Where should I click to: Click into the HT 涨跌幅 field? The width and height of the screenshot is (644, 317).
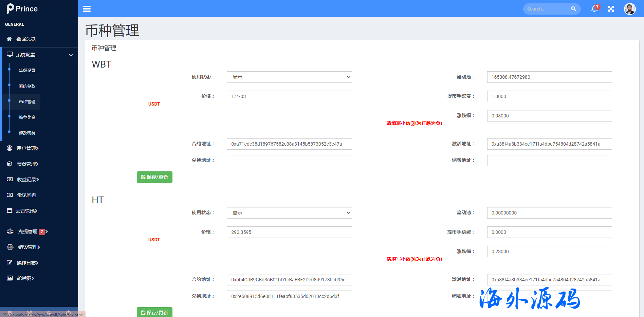[x=549, y=251]
